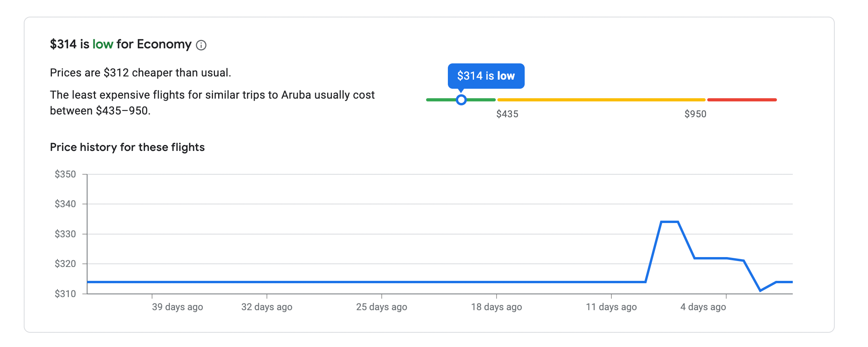Click the $435 label under the price bar
Image resolution: width=868 pixels, height=347 pixels.
pyautogui.click(x=507, y=114)
